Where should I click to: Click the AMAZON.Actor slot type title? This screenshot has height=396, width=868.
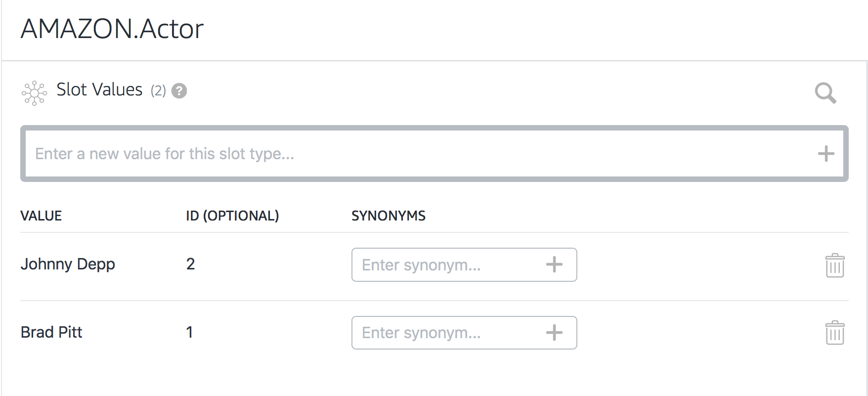112,29
